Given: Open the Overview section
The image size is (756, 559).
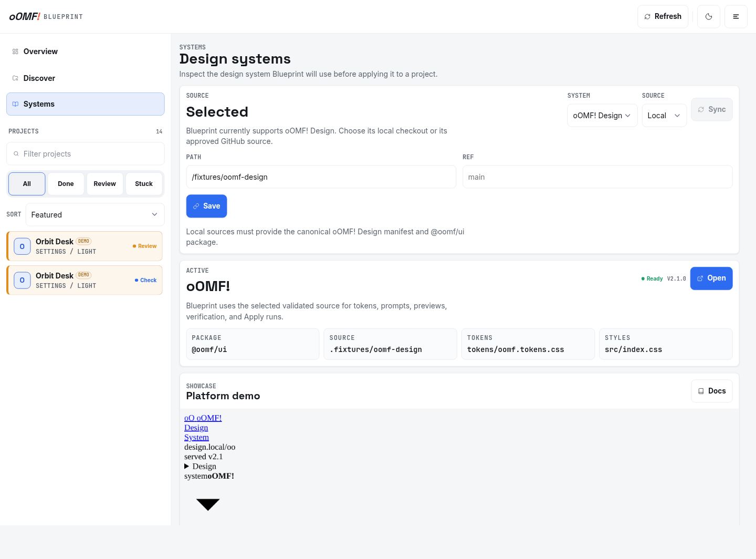Looking at the screenshot, I should pos(85,51).
